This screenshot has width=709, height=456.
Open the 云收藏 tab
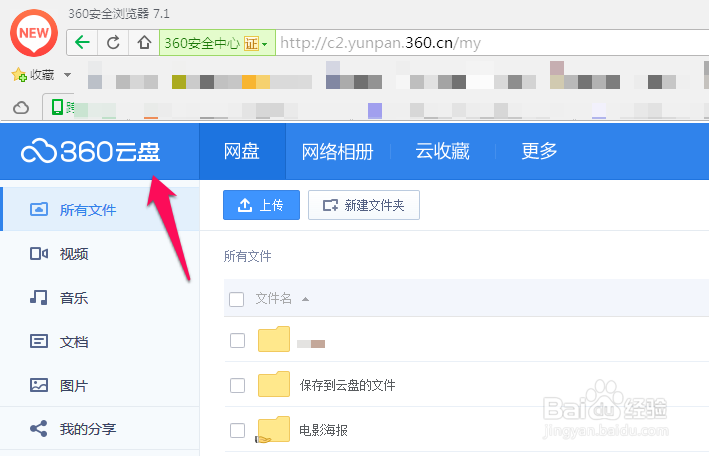coord(442,151)
